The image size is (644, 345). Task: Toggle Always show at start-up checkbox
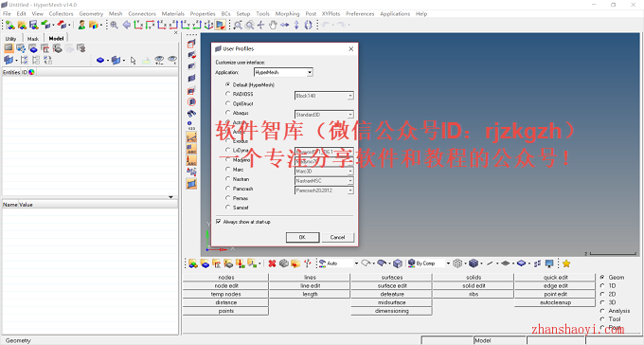click(x=219, y=221)
